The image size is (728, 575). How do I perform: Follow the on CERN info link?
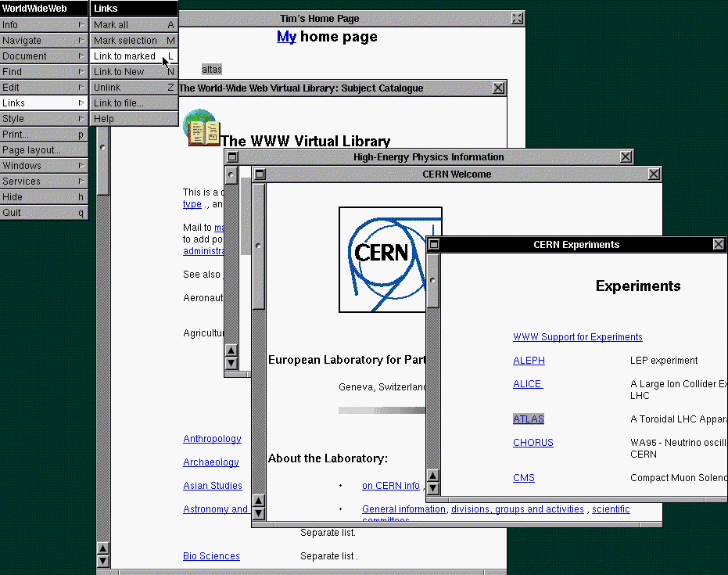tap(391, 485)
